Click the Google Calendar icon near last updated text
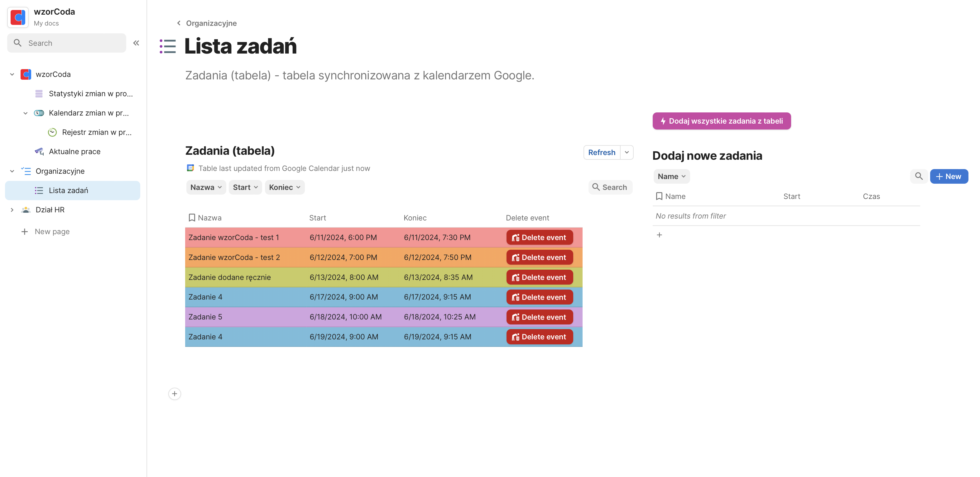 [x=190, y=168]
